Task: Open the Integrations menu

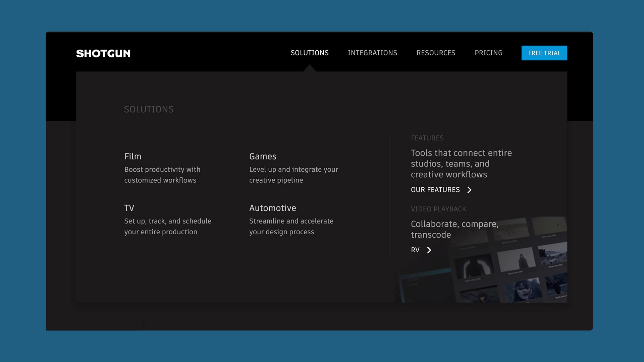Action: (x=372, y=53)
